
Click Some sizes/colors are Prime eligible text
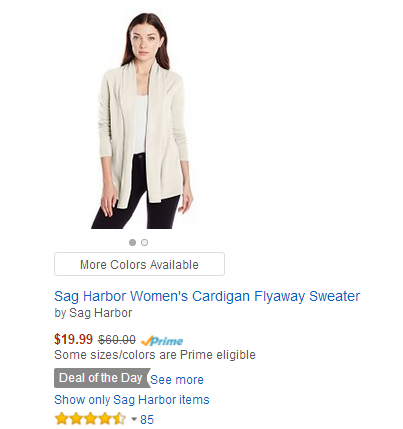click(155, 355)
